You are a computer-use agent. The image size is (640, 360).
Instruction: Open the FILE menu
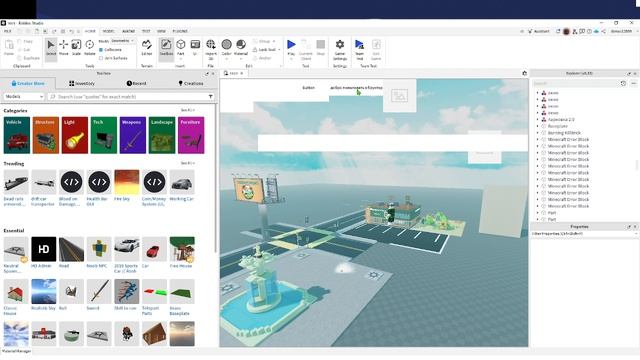(x=7, y=31)
